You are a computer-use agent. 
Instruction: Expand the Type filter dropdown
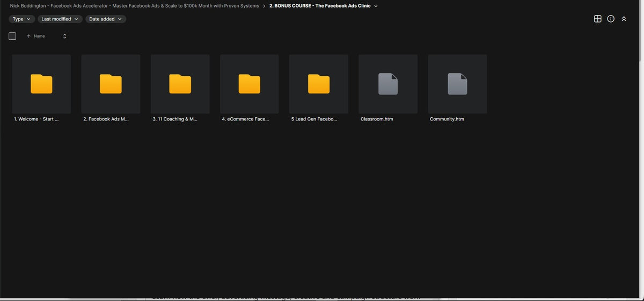click(21, 19)
